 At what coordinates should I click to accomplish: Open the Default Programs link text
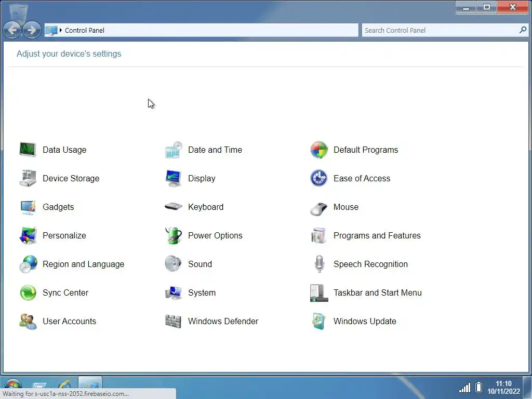[366, 150]
